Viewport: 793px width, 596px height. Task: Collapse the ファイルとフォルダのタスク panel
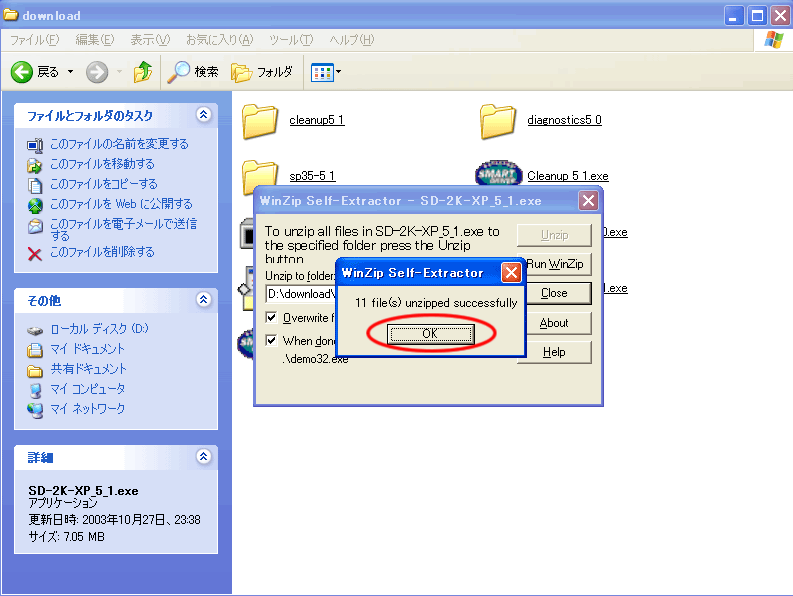[x=203, y=114]
